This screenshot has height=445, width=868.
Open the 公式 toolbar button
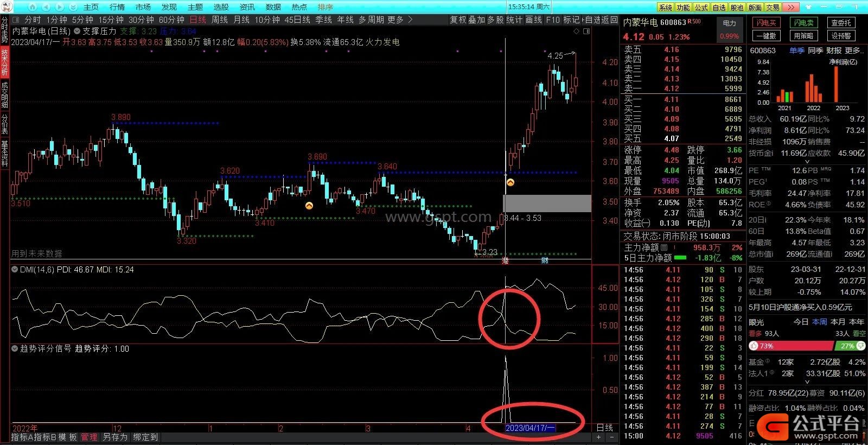pyautogui.click(x=701, y=7)
